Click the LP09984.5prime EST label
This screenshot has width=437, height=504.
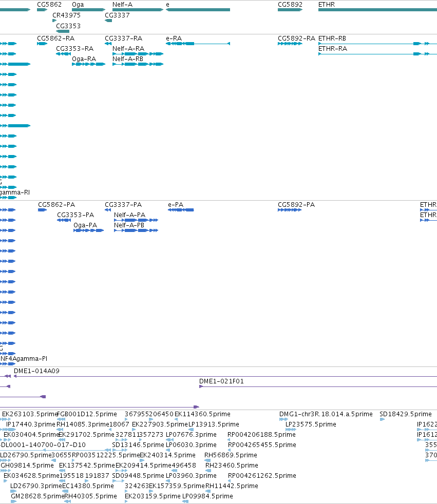tap(208, 496)
